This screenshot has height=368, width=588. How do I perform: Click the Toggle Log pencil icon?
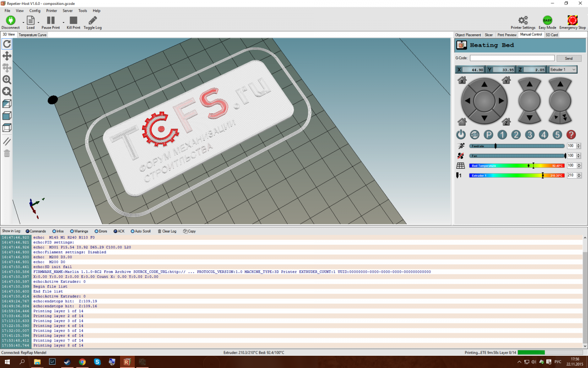click(x=93, y=20)
